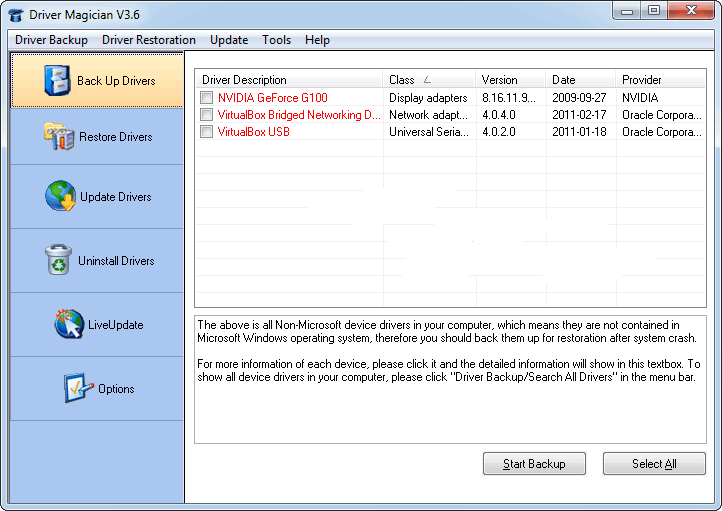Tick the NVIDIA GeForce G100 checkbox
Viewport: 722px width, 511px height.
206,98
